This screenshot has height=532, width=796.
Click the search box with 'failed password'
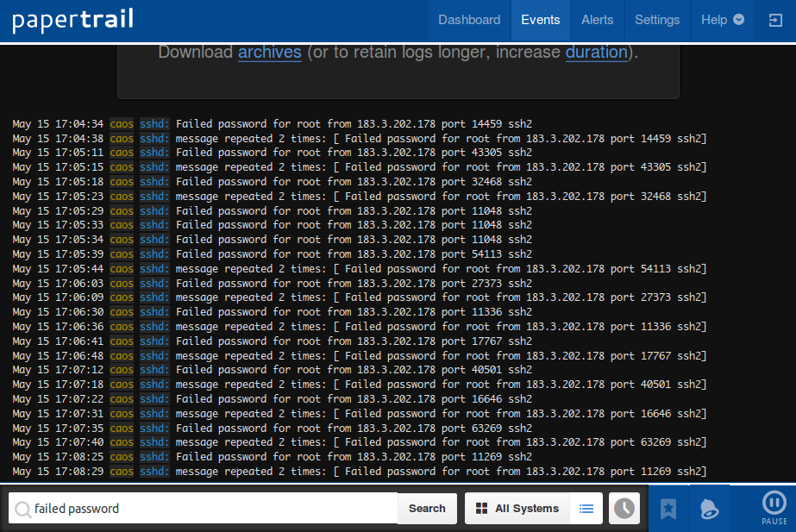click(x=211, y=509)
